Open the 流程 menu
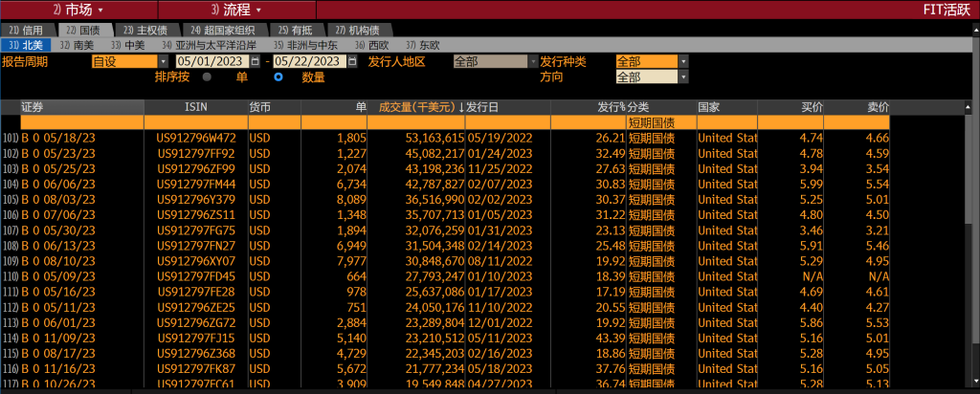 point(237,10)
